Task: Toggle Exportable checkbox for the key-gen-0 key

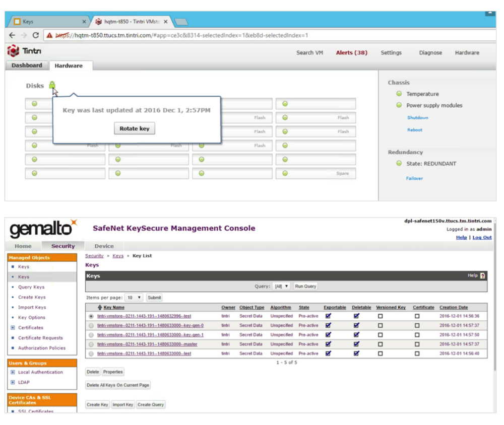Action: (x=328, y=325)
